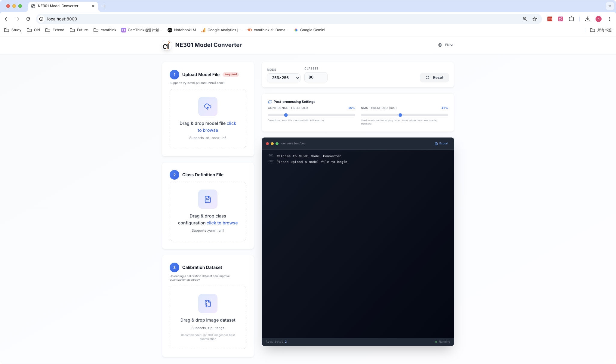Viewport: 616px width, 364px height.
Task: Click the globe language icon
Action: click(440, 45)
